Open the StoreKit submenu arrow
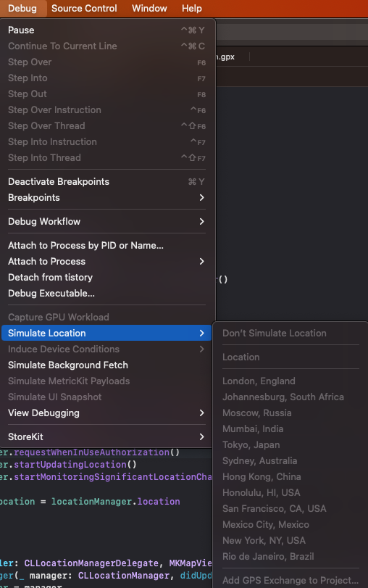Image resolution: width=368 pixels, height=588 pixels. click(201, 437)
